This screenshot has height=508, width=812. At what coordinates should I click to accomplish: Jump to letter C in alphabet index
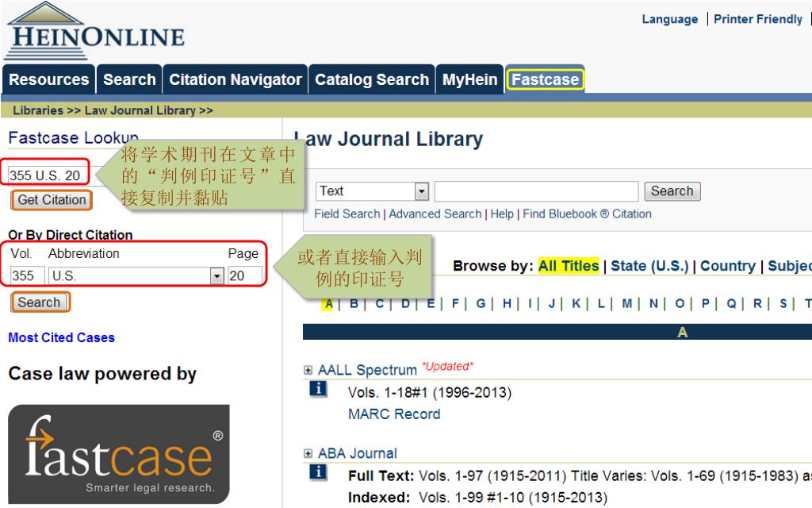coord(380,304)
